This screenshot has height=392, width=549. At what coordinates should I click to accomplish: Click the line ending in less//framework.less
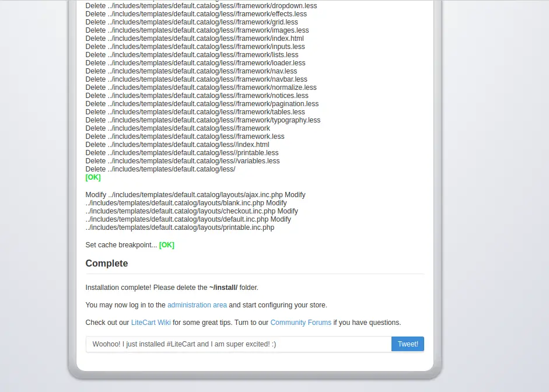tap(185, 136)
